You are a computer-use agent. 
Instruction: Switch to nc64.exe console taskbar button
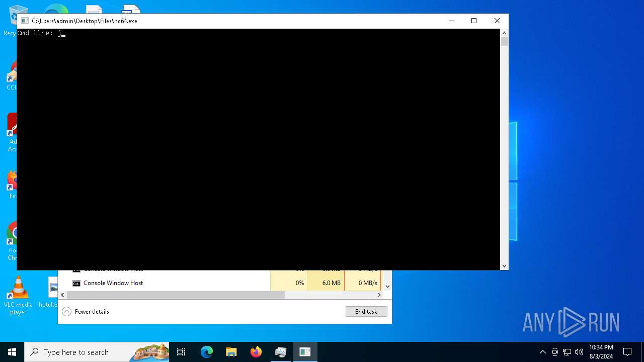(305, 352)
